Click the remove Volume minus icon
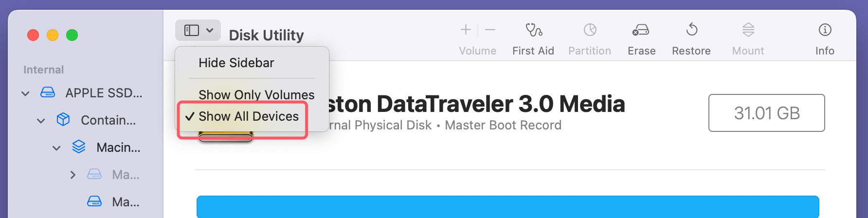Viewport: 868px width, 218px height. [x=490, y=30]
